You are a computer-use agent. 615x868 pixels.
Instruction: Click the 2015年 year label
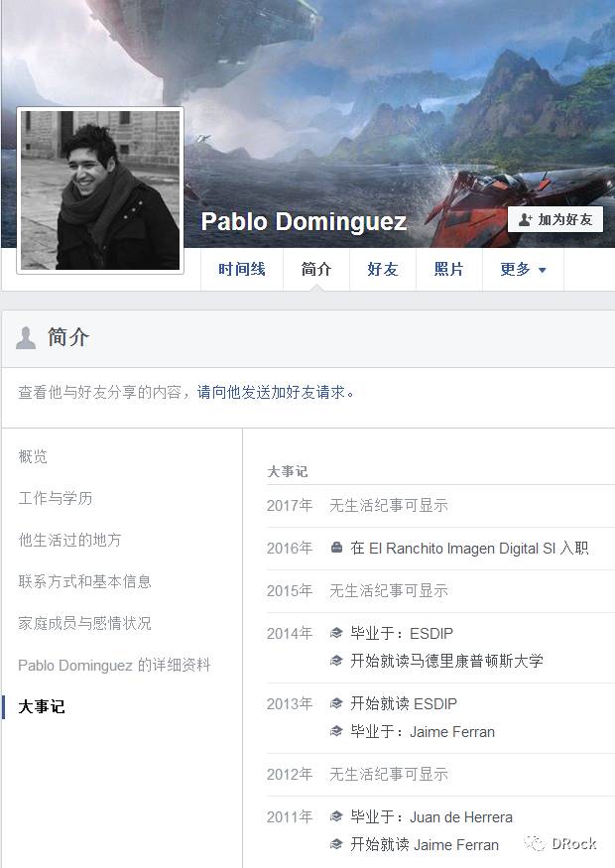click(290, 590)
